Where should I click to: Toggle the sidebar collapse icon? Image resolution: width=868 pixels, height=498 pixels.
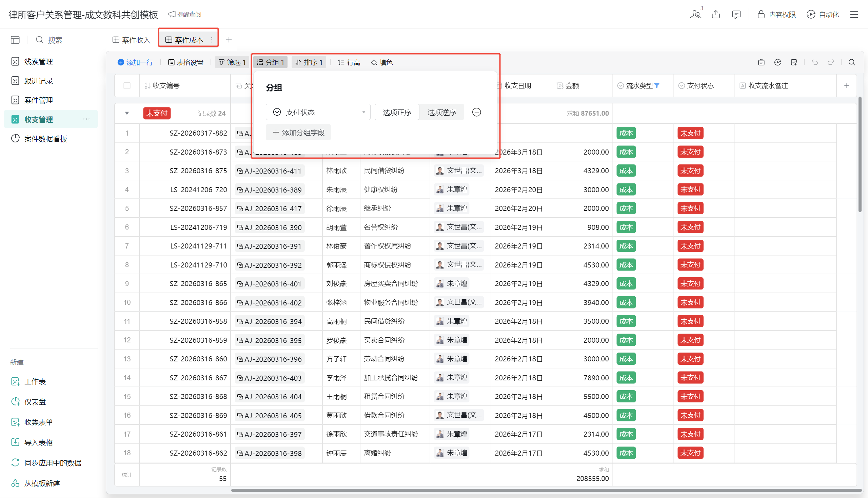[x=15, y=40]
